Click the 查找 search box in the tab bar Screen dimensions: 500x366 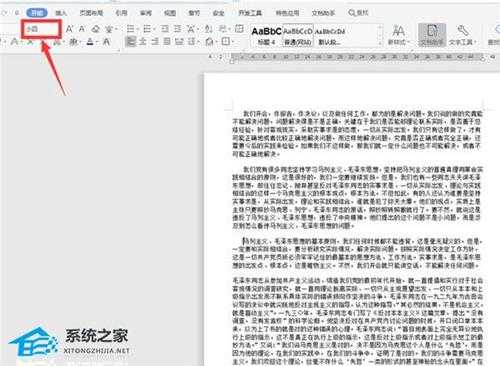coord(358,13)
